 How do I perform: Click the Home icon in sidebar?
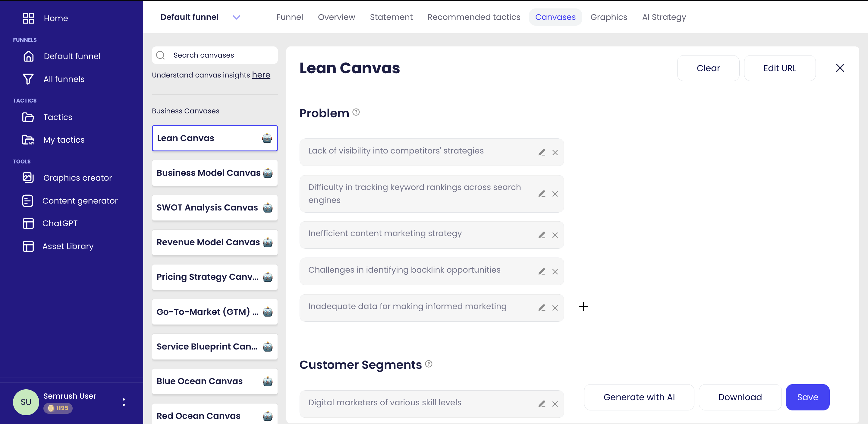click(28, 18)
